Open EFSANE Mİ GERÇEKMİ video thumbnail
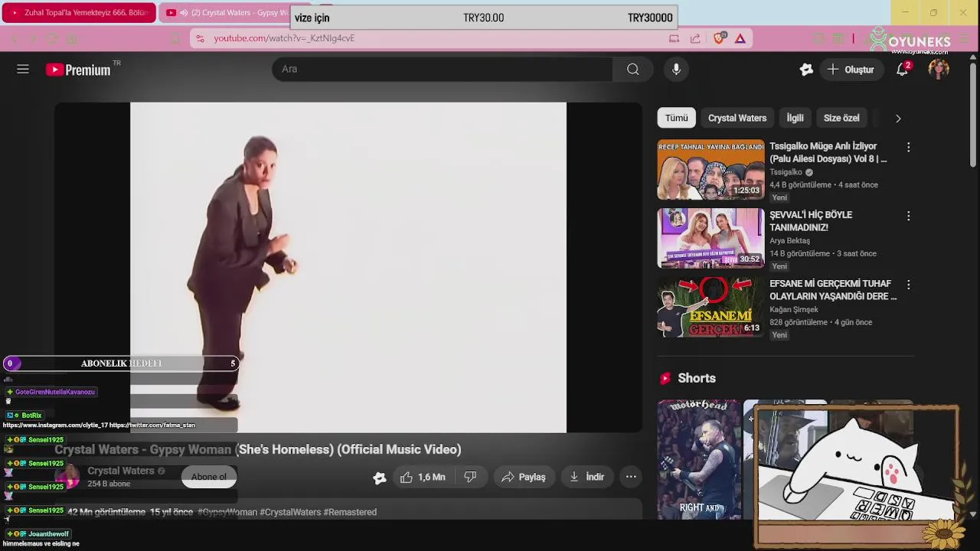 tap(710, 307)
